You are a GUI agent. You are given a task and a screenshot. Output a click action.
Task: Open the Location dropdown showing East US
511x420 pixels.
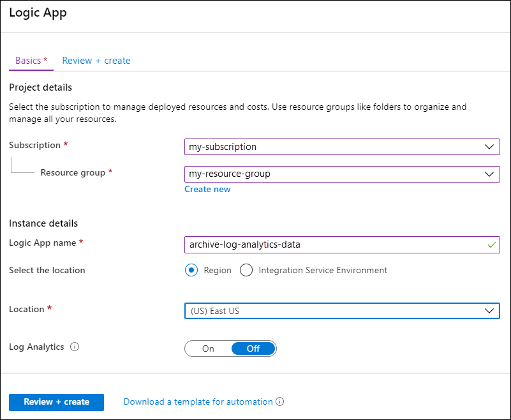341,311
